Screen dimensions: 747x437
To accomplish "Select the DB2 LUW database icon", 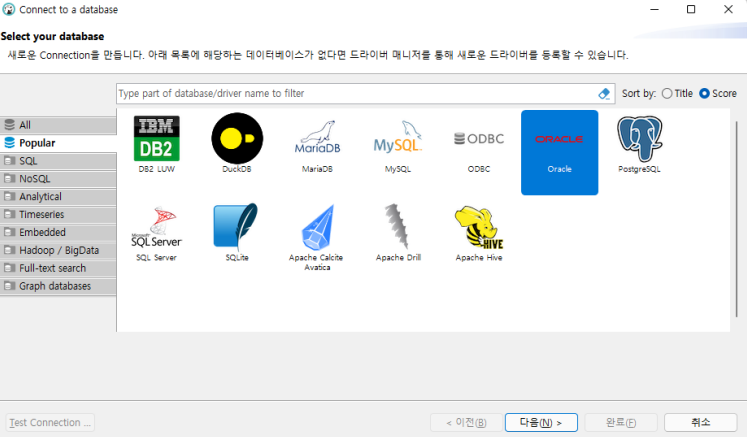I will coord(156,138).
